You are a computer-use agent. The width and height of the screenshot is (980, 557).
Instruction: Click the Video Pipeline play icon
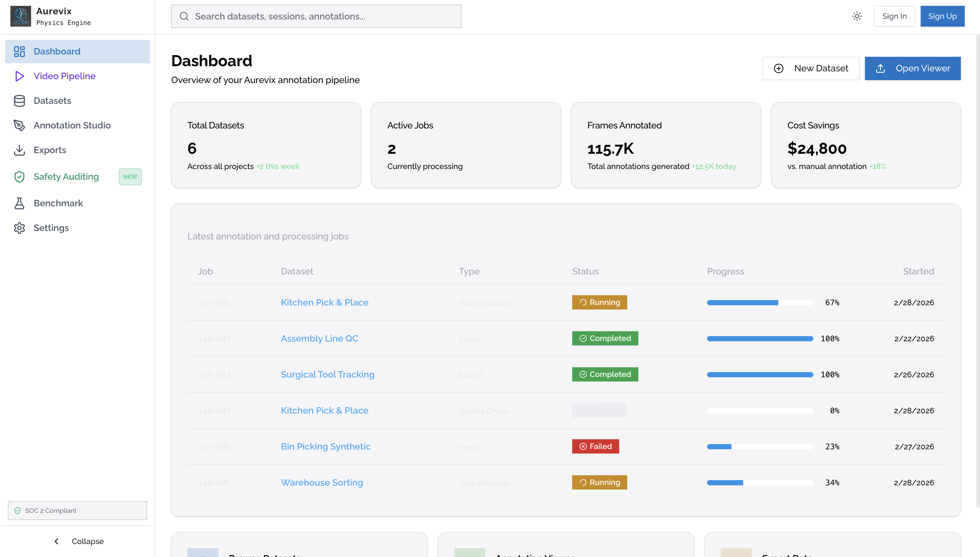19,76
